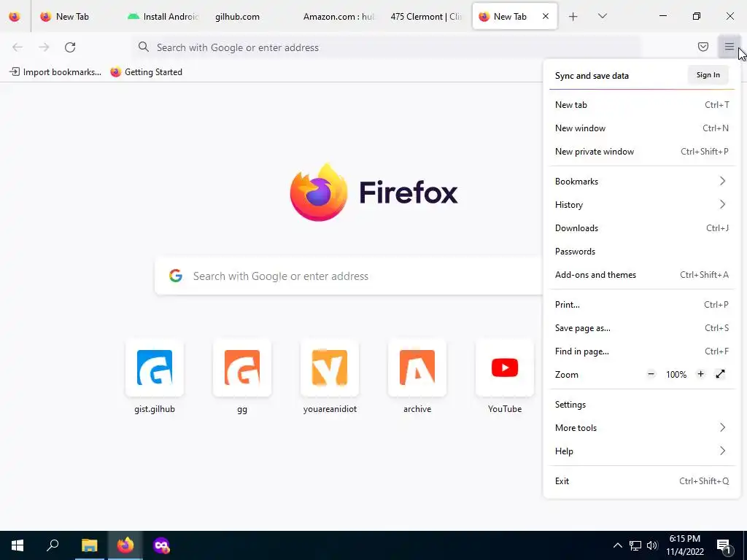Open Passwords from the menu
Viewport: 747px width, 560px height.
(x=642, y=252)
